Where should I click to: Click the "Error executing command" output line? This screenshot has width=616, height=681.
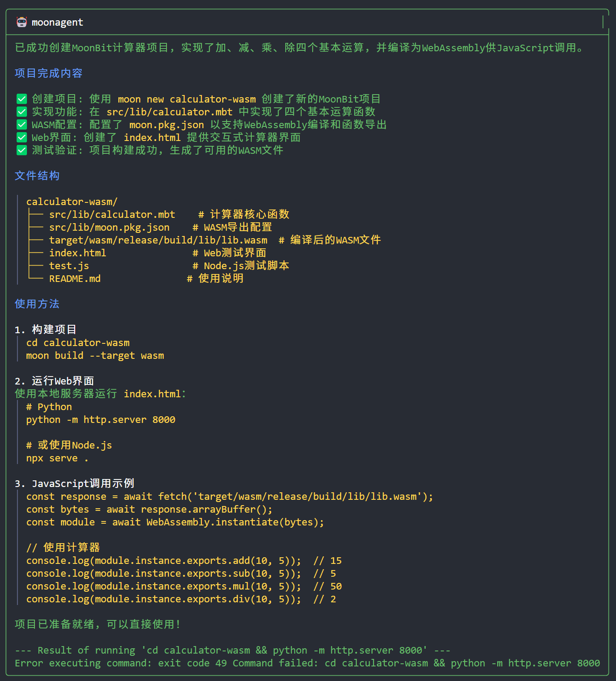point(307,663)
